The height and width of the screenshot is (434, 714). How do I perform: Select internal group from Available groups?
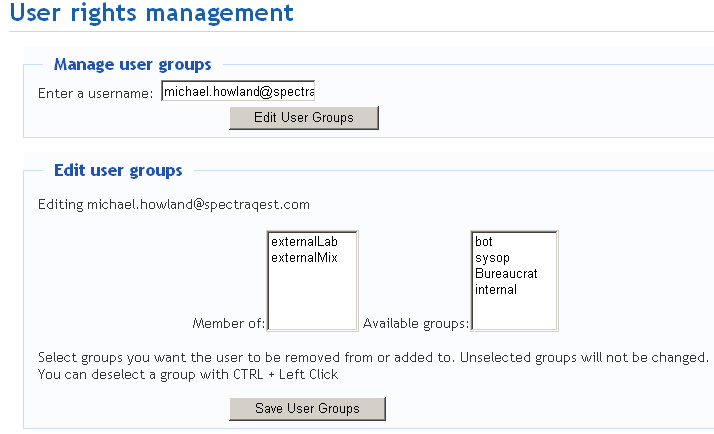click(496, 290)
